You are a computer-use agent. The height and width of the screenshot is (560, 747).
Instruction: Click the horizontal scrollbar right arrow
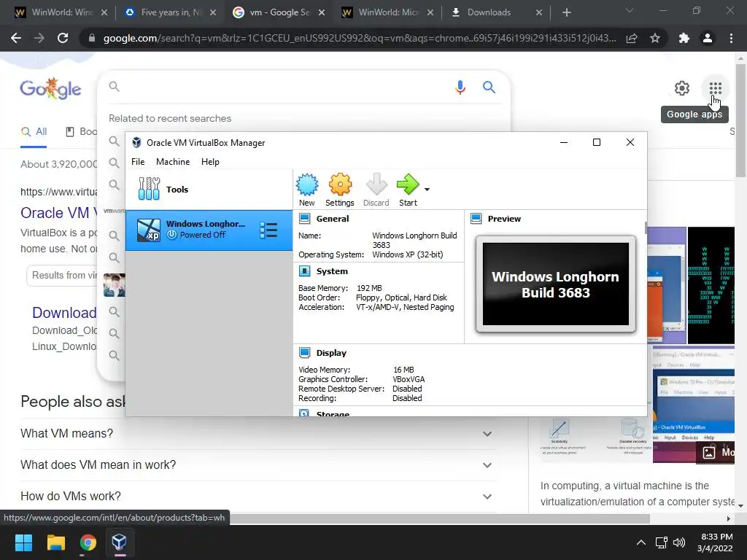point(729,518)
